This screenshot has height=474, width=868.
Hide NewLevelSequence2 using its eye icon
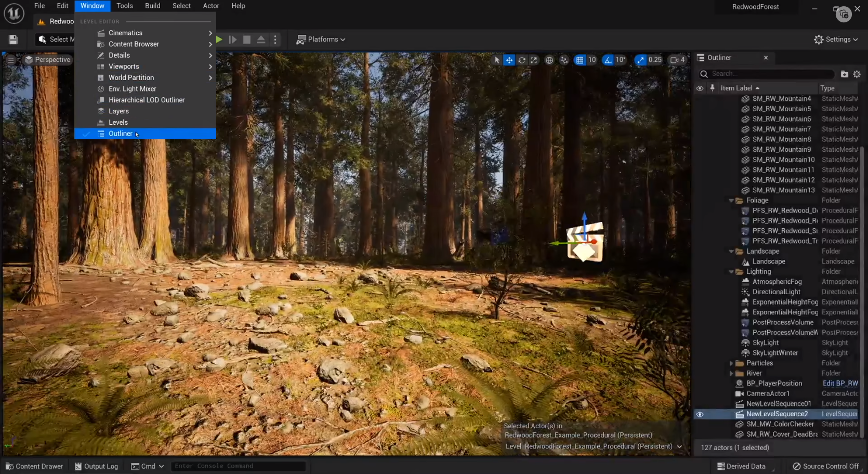700,414
